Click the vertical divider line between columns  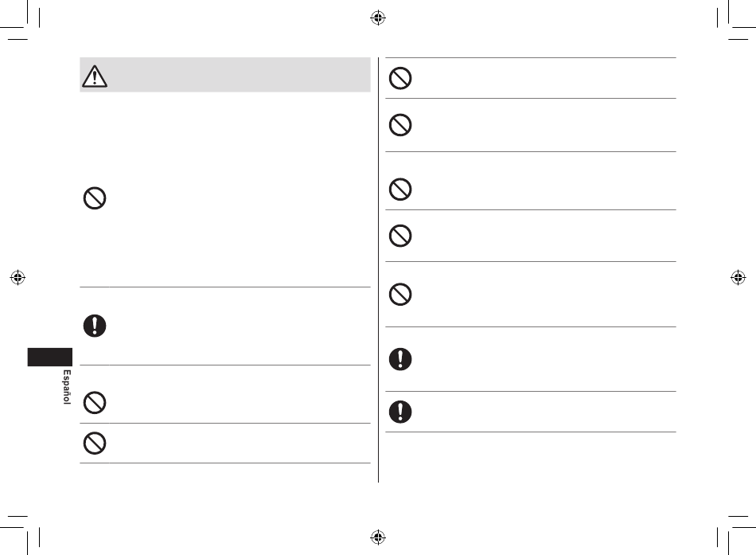(379, 270)
